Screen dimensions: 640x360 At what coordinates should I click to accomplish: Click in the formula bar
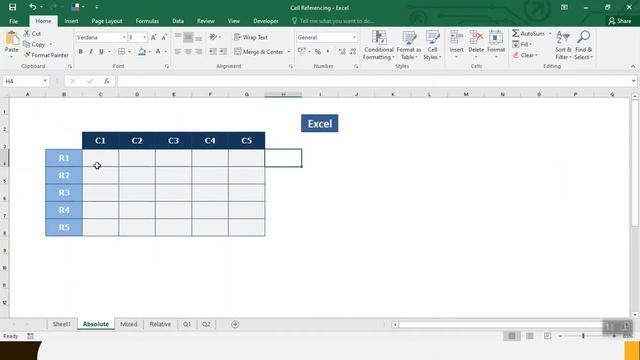pos(374,81)
